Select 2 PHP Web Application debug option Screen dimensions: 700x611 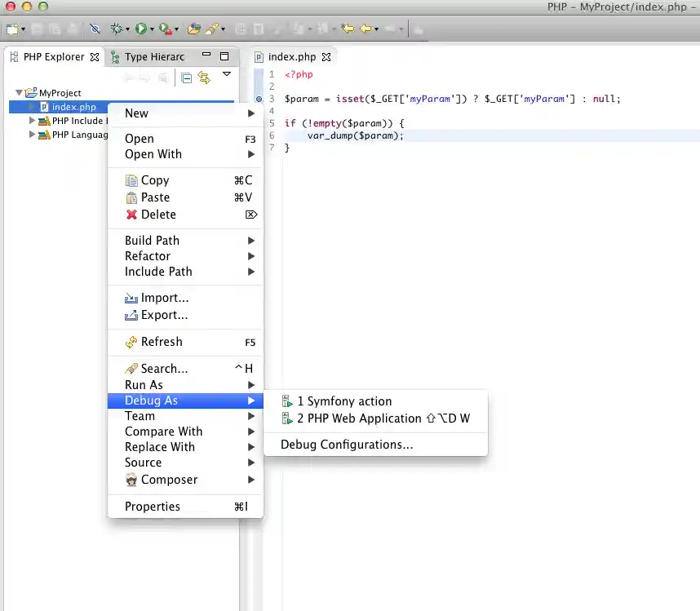[x=359, y=418]
